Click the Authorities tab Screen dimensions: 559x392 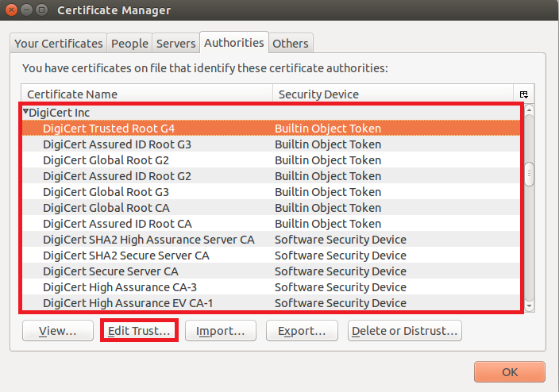point(234,43)
